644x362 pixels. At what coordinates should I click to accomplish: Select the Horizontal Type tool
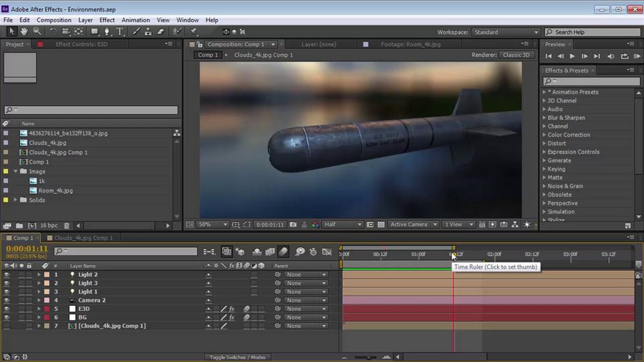point(120,32)
